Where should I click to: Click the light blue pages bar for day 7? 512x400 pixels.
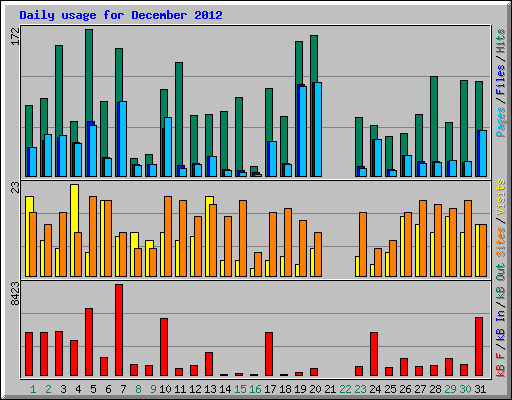click(123, 139)
